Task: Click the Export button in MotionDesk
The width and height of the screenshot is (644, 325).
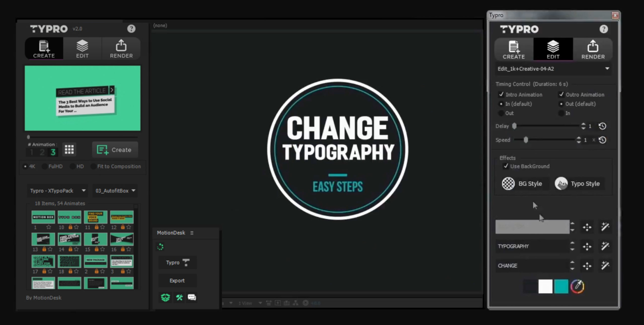Action: (x=178, y=281)
